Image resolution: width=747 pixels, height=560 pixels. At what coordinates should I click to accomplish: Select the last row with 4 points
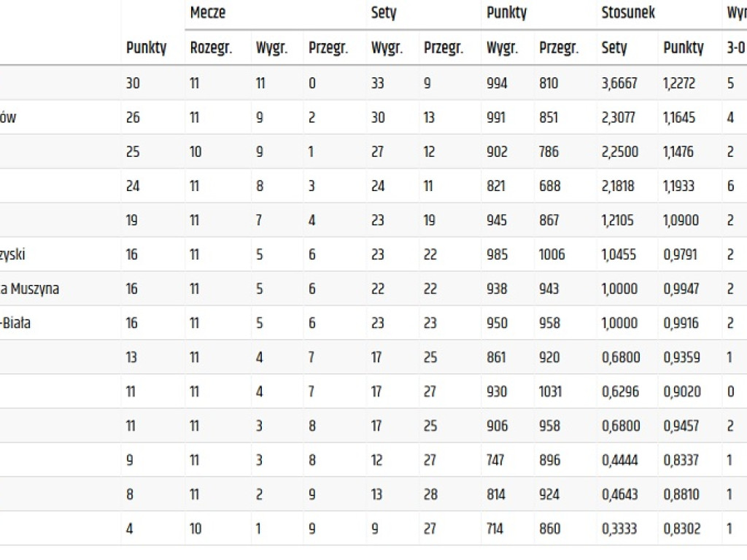coord(373,529)
